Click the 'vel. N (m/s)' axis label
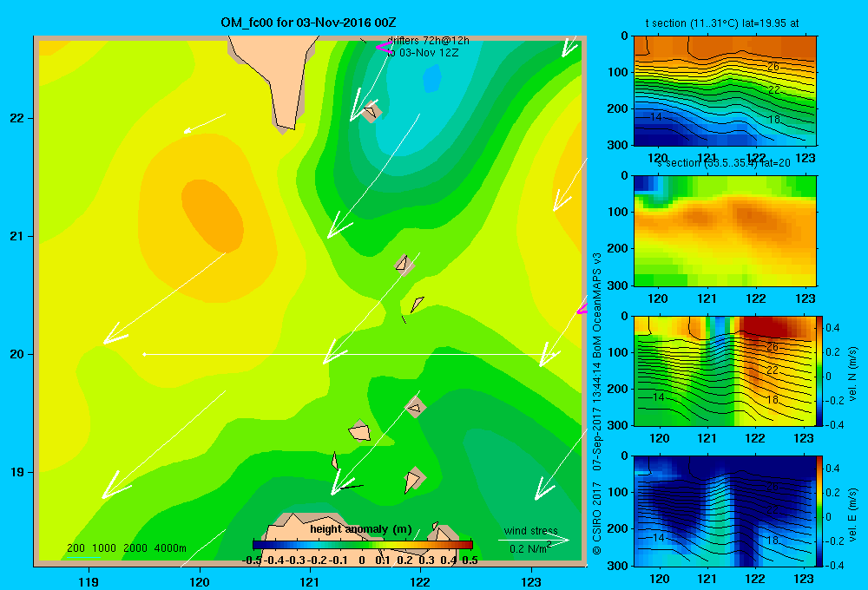This screenshot has height=590, width=868. pyautogui.click(x=852, y=374)
